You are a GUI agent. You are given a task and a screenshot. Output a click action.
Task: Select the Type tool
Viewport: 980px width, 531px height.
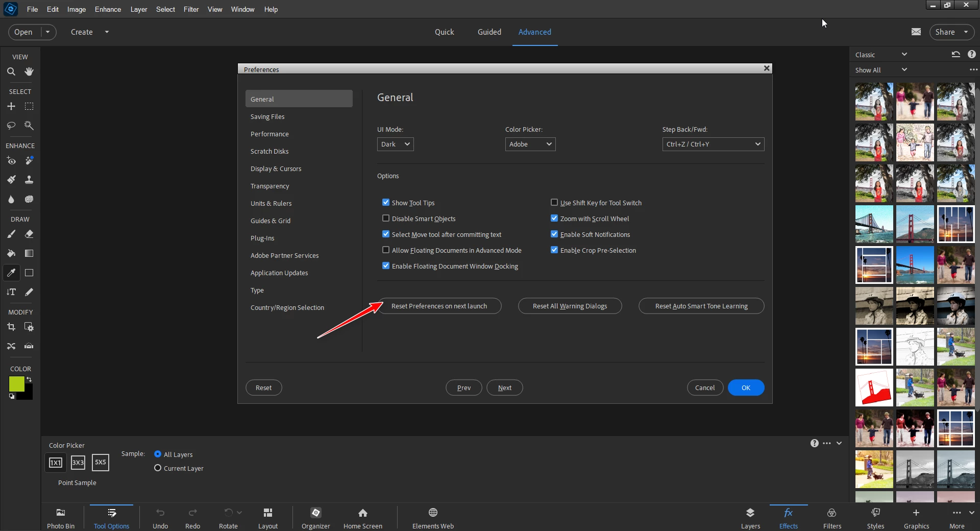click(11, 292)
